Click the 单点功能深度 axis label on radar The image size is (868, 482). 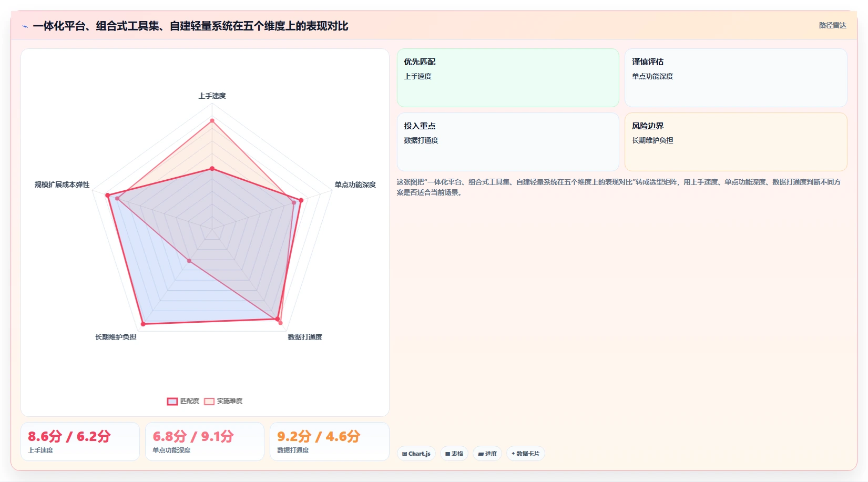[355, 184]
